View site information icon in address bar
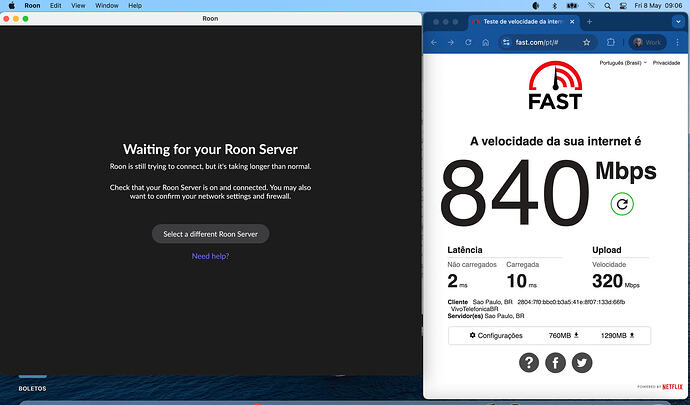This screenshot has height=405, width=690. [506, 42]
